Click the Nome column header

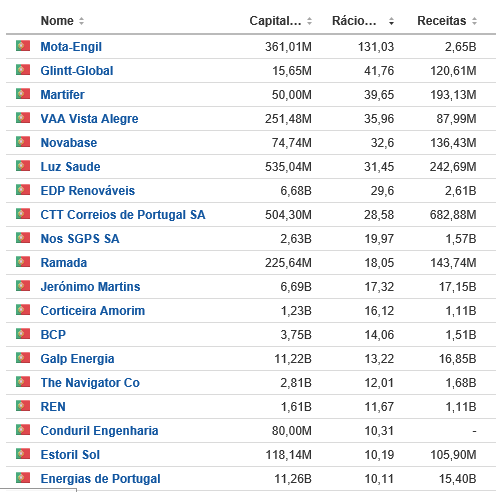(57, 21)
